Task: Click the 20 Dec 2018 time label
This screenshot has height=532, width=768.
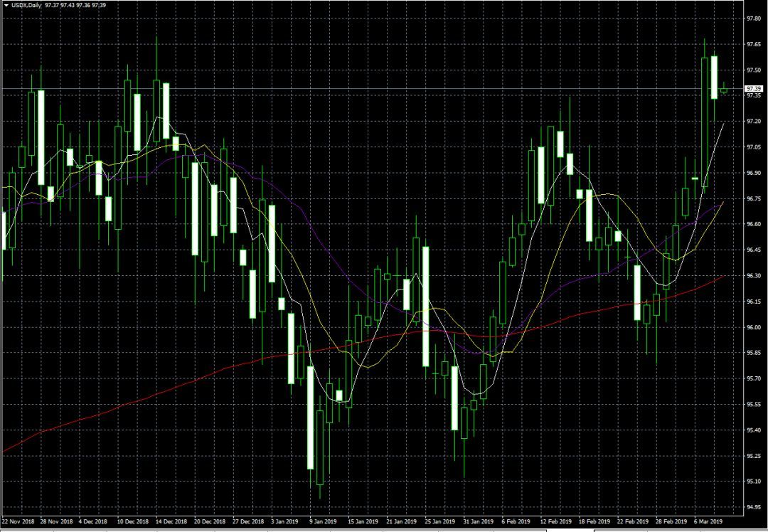Action: [x=209, y=521]
